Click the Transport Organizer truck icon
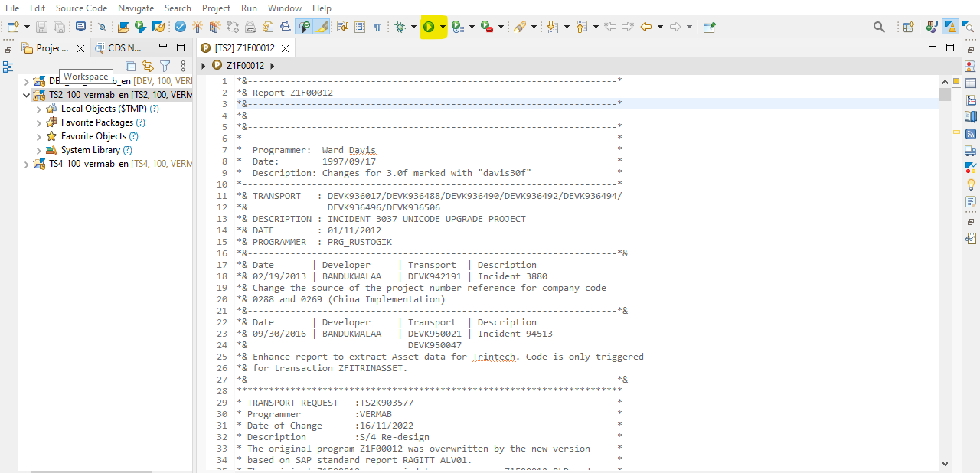 point(971,151)
